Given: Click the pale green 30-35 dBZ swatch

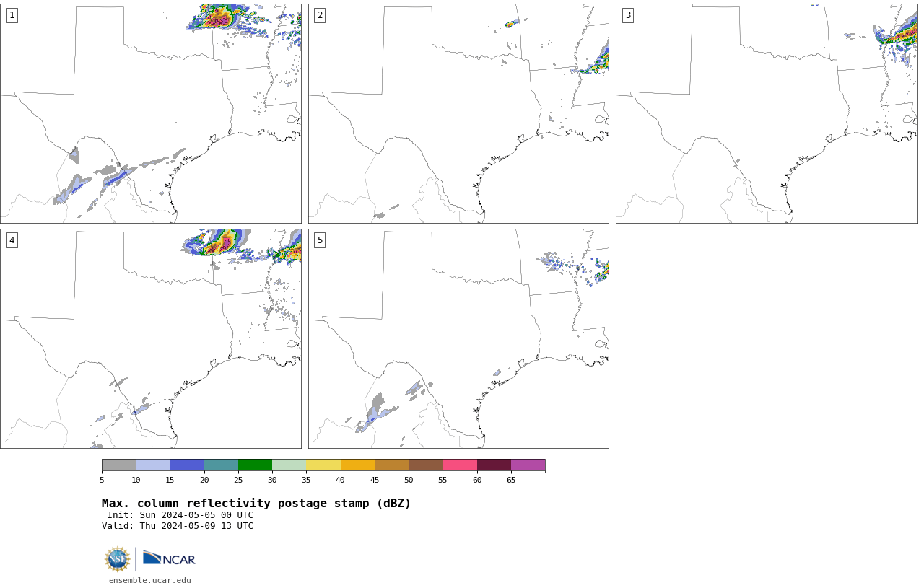Looking at the screenshot, I should click(289, 465).
